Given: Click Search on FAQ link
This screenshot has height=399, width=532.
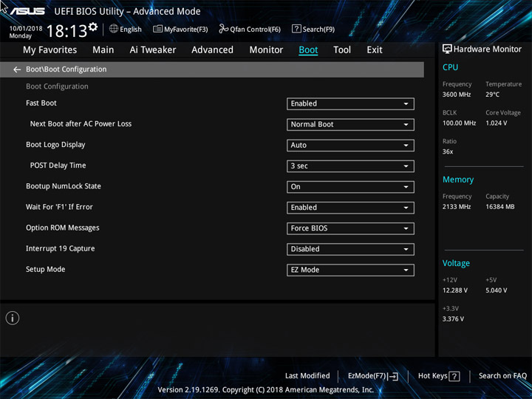Looking at the screenshot, I should tap(502, 375).
